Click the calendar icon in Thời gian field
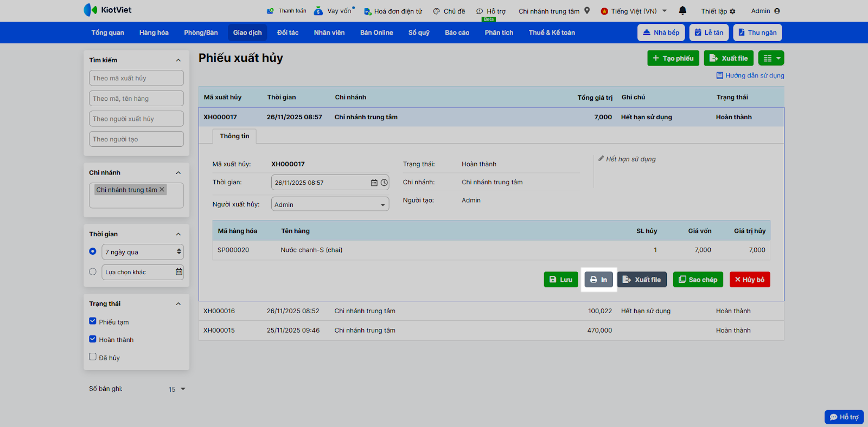 click(x=374, y=183)
